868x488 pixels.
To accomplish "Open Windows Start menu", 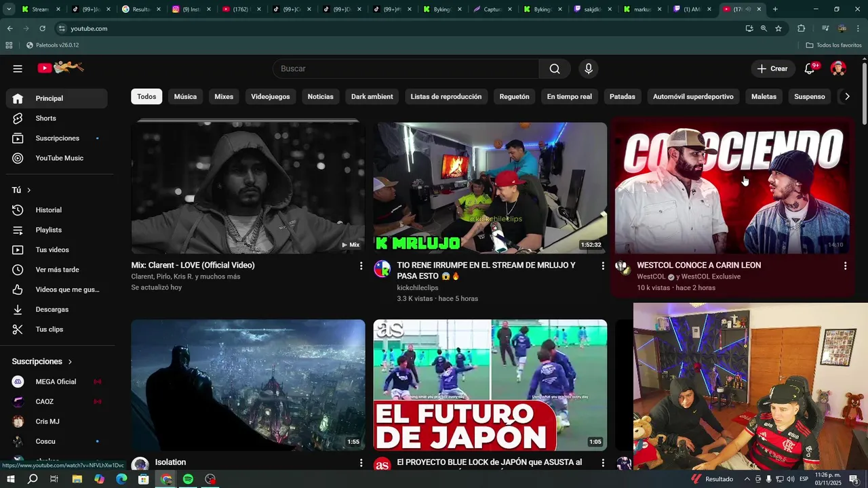I will pyautogui.click(x=10, y=479).
